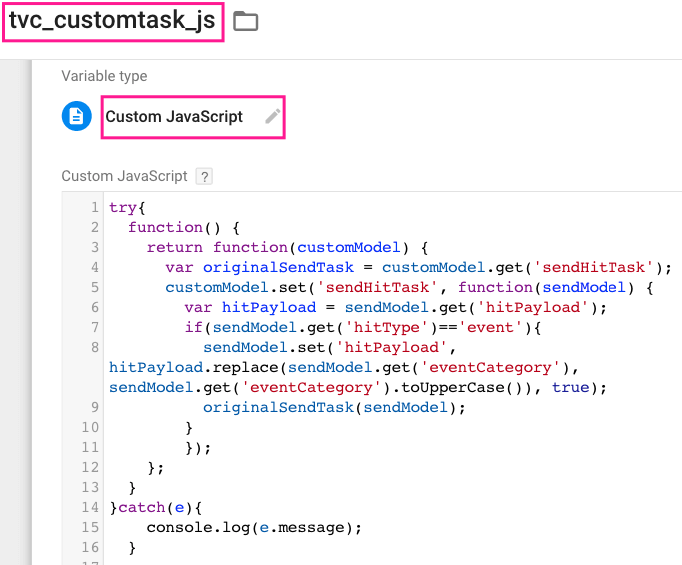This screenshot has width=682, height=565.
Task: Click the customModel.set('sendHitTask' line
Action: pos(409,288)
